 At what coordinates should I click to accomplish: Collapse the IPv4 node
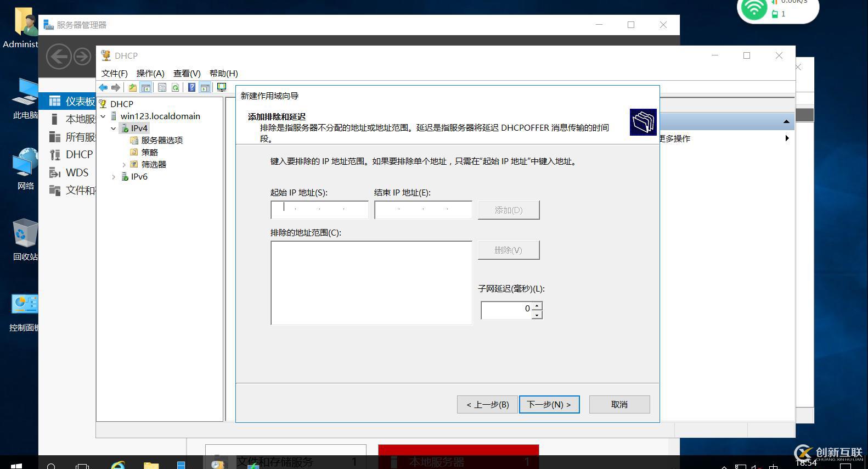(114, 128)
